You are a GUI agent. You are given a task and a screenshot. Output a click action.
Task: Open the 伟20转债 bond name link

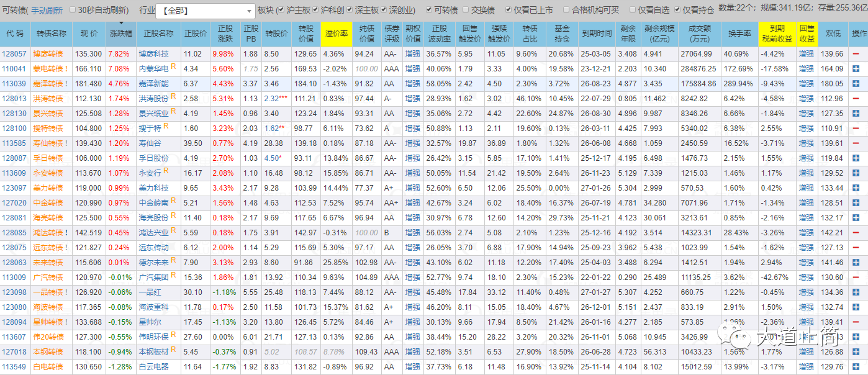pos(48,337)
